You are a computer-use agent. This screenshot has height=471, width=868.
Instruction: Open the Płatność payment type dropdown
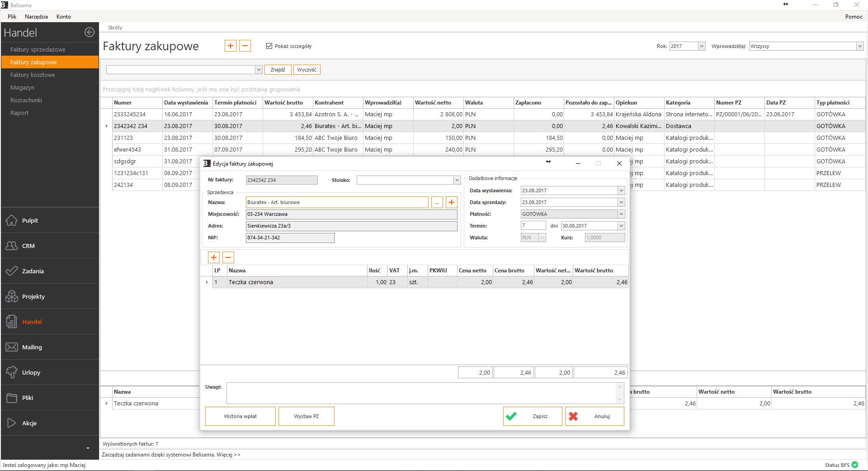coord(621,214)
